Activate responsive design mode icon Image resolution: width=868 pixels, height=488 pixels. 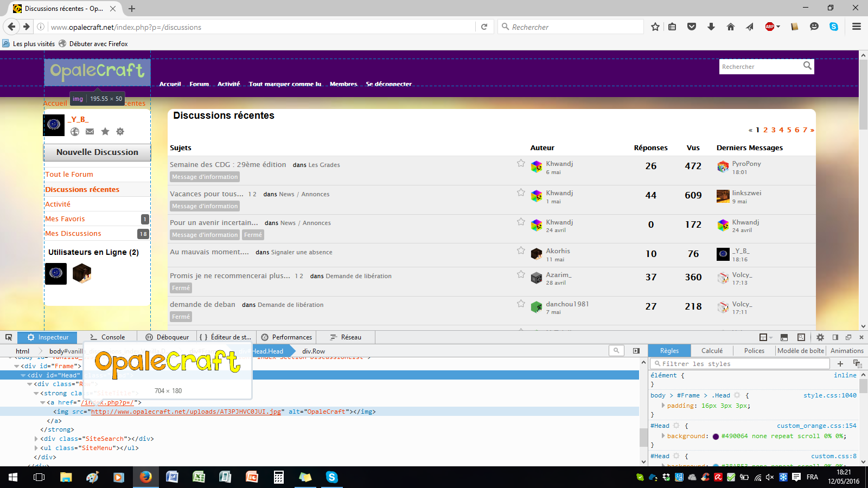click(x=801, y=337)
